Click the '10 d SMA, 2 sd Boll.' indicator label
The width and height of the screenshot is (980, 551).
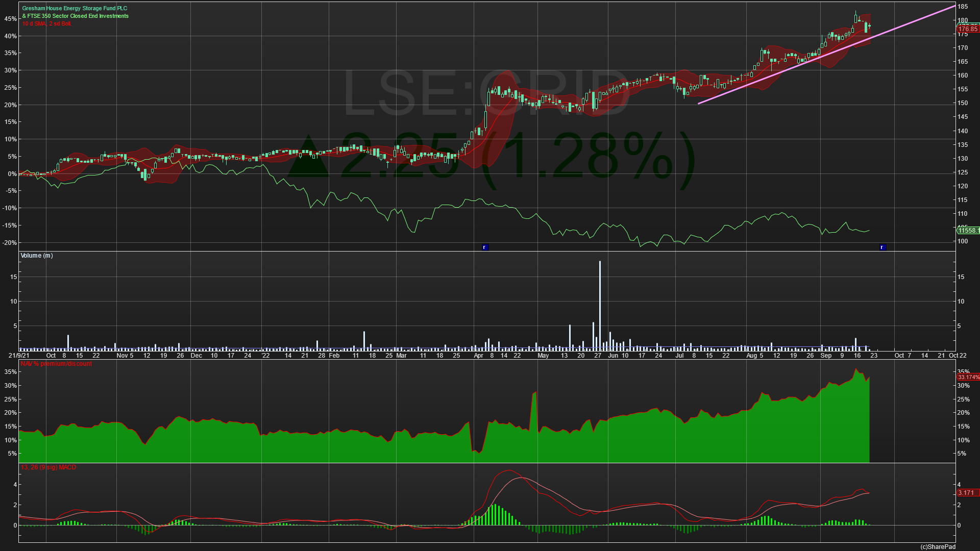coord(46,24)
